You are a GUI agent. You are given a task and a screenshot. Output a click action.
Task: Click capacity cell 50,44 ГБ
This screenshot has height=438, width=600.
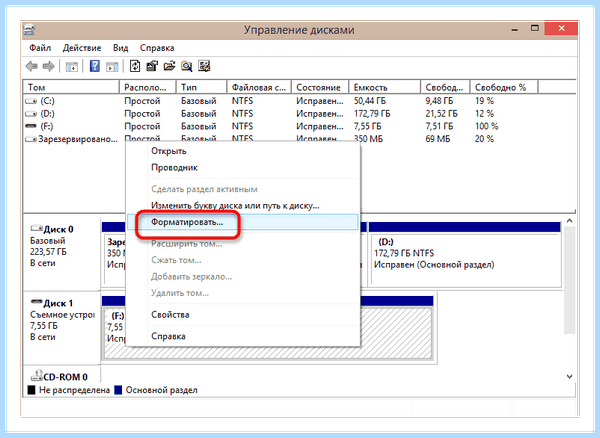tap(370, 101)
